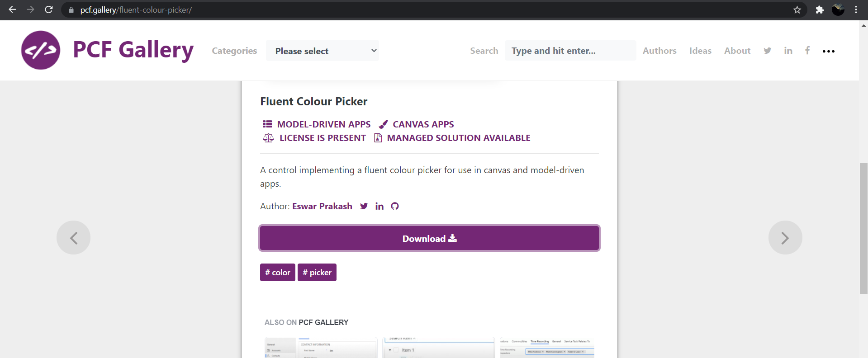This screenshot has height=358, width=868.
Task: Open the Ideas menu item
Action: [700, 51]
